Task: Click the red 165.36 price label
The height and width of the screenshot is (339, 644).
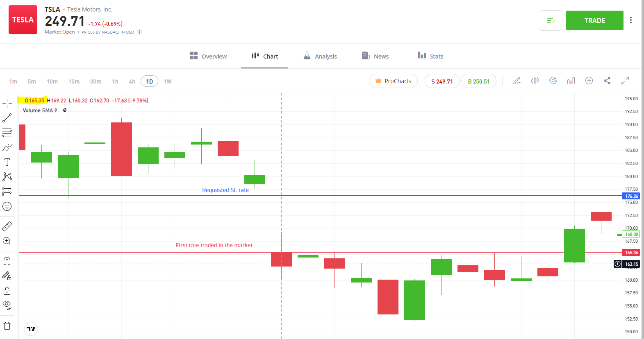Action: pyautogui.click(x=632, y=253)
